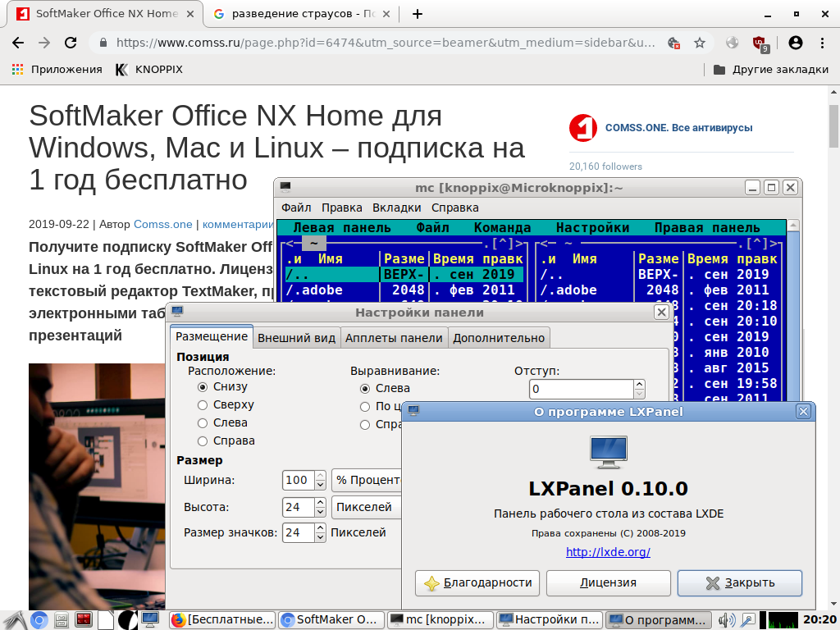The height and width of the screenshot is (630, 840).
Task: Switch to the Размещение tab
Action: (212, 336)
